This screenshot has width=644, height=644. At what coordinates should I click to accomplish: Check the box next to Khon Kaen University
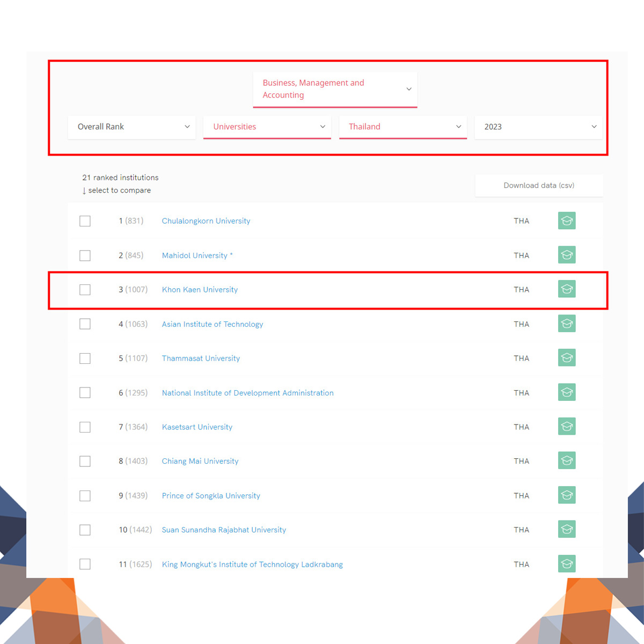click(85, 290)
